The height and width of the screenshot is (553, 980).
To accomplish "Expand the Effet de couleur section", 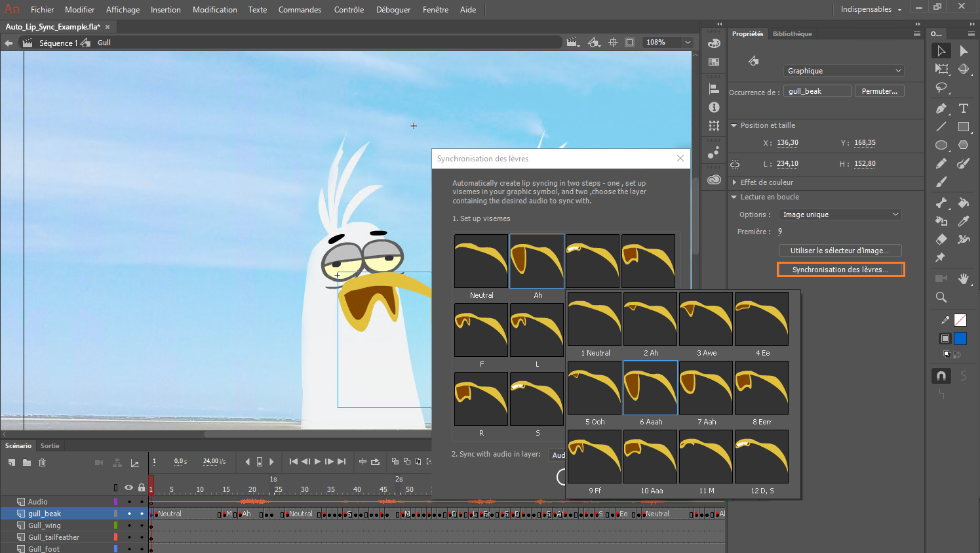I will (734, 182).
